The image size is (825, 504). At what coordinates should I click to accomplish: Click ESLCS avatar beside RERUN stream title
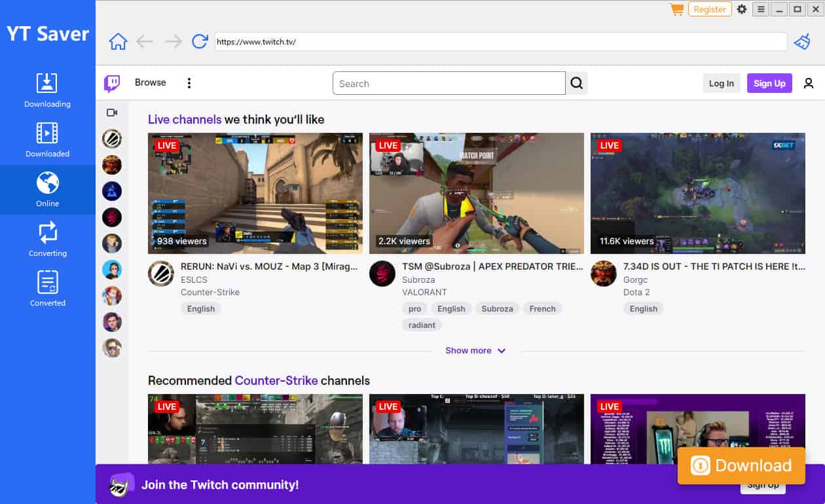pyautogui.click(x=161, y=274)
